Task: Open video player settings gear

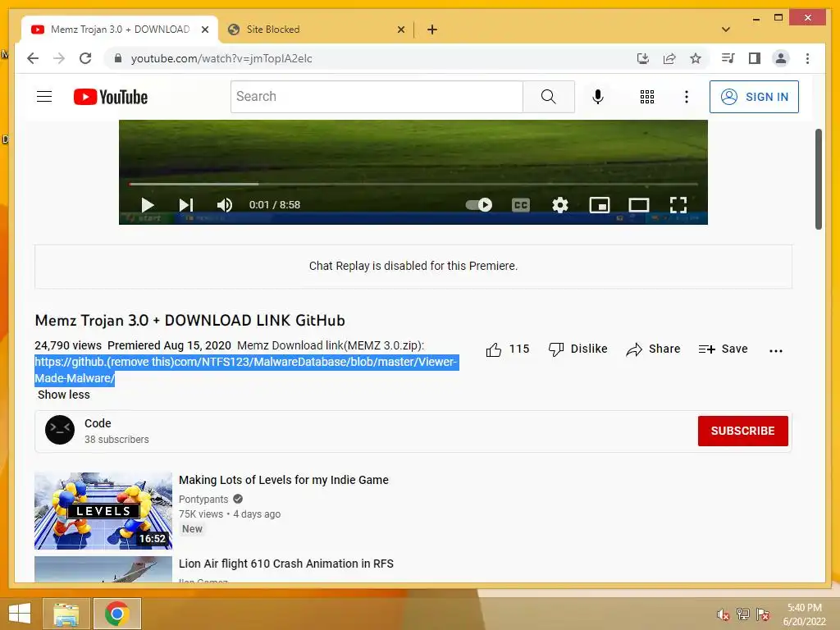Action: pos(559,204)
